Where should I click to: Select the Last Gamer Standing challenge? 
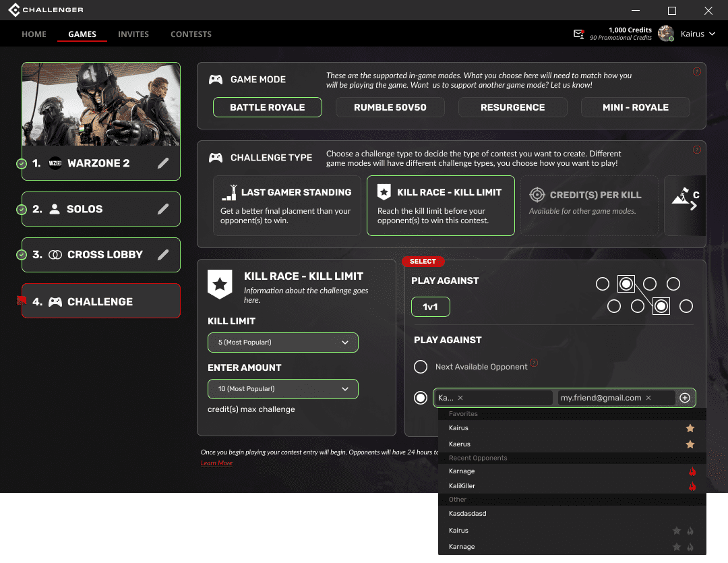click(287, 206)
